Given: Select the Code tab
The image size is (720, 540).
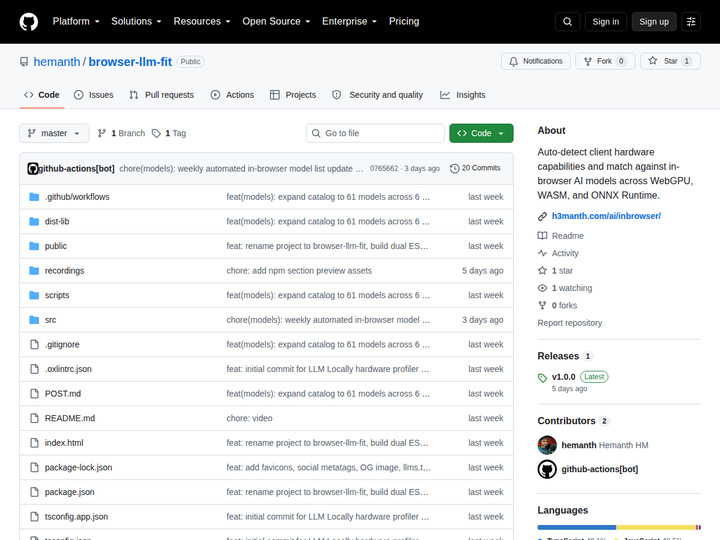Looking at the screenshot, I should [x=42, y=95].
